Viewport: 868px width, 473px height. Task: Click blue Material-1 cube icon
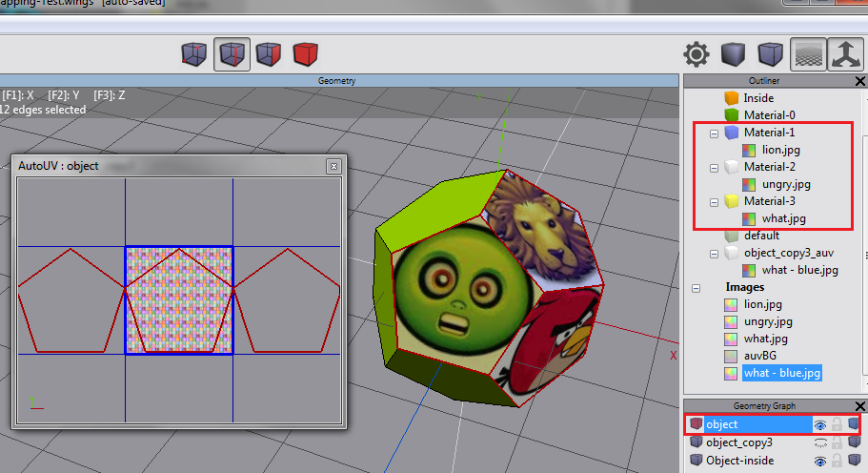731,133
